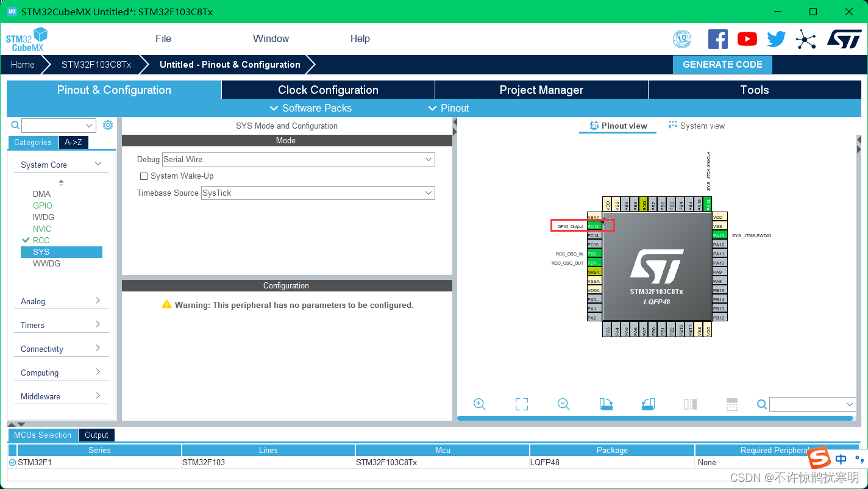This screenshot has height=489, width=868.
Task: Open category settings gear icon
Action: click(108, 125)
